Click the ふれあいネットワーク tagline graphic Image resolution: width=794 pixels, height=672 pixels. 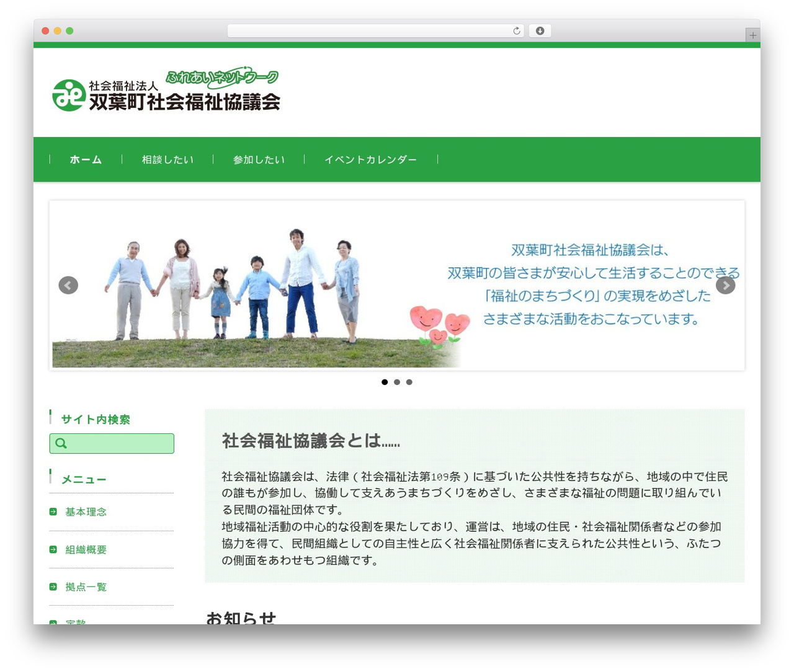(x=222, y=77)
